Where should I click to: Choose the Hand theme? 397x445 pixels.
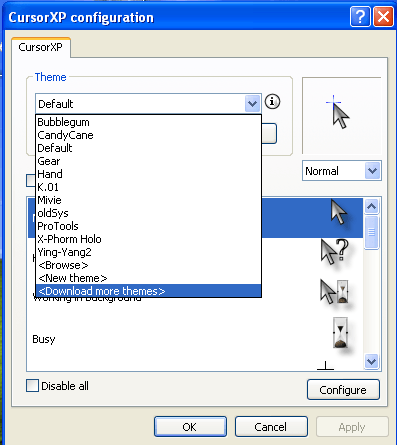(x=148, y=174)
